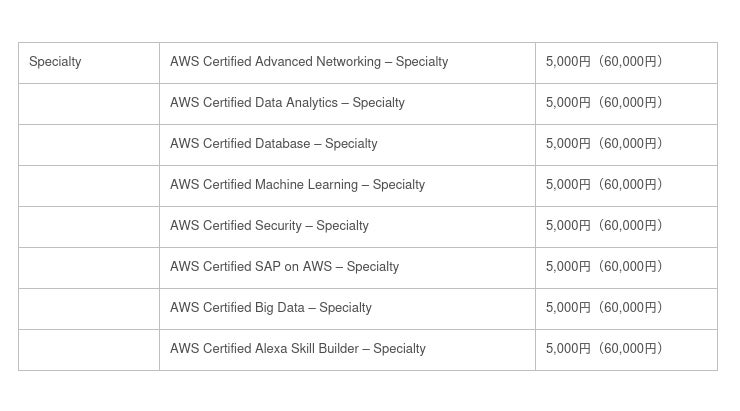The height and width of the screenshot is (411, 740).
Task: Select the AWS Certified Database – Specialty cell
Action: 273,144
